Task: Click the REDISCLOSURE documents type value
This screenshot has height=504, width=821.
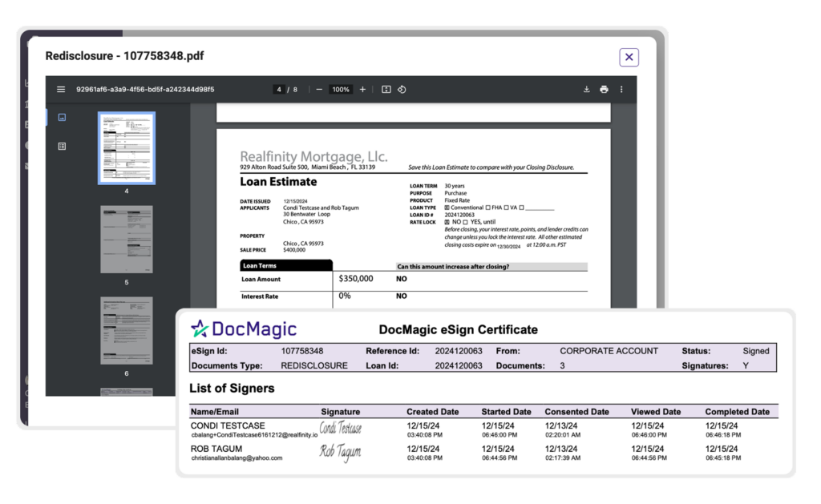Action: click(314, 365)
